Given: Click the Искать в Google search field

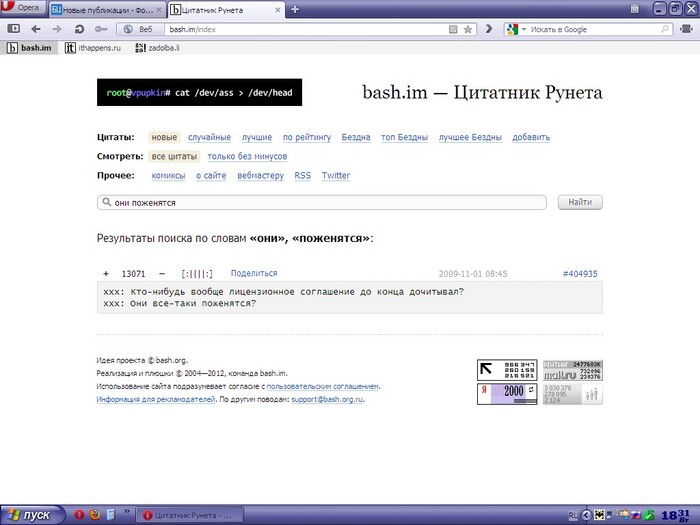Looking at the screenshot, I should [x=594, y=29].
